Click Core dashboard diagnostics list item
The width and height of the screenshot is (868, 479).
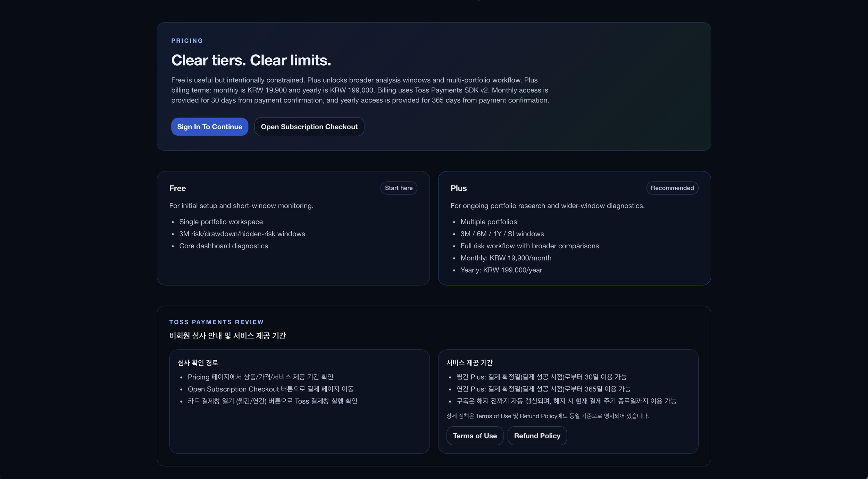coord(223,246)
